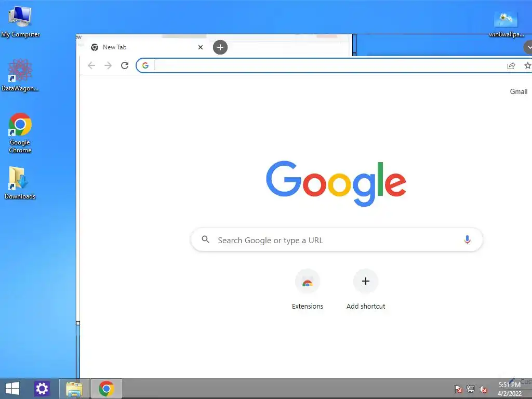This screenshot has width=532, height=399.
Task: Go forward in Chrome
Action: (108, 65)
